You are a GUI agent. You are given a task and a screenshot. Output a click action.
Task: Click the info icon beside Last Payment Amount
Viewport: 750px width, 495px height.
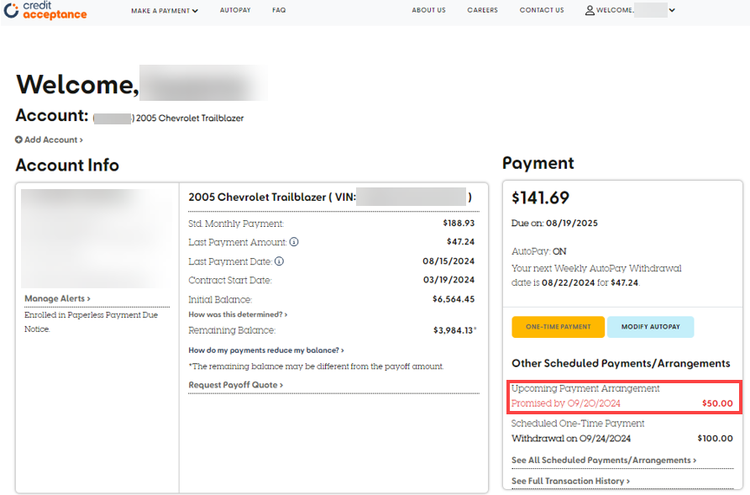294,242
